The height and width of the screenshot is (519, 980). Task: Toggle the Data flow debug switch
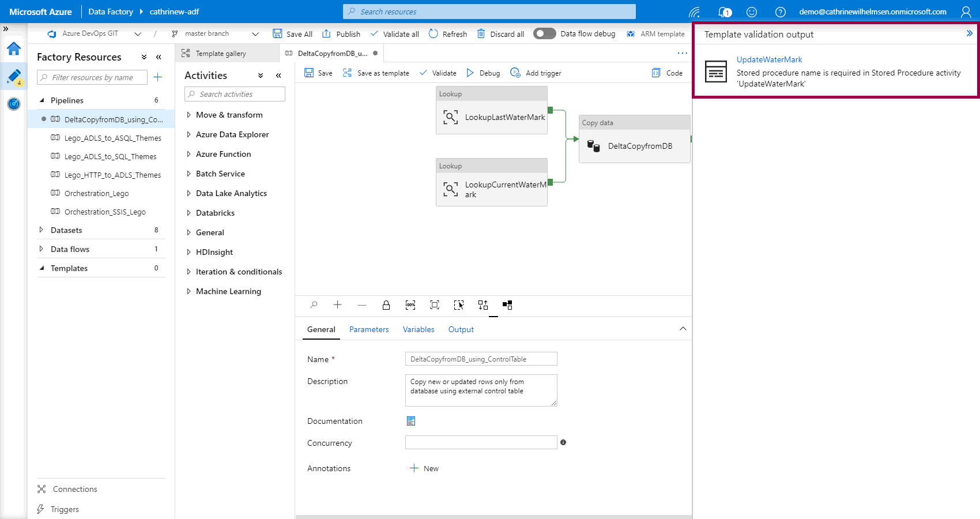pyautogui.click(x=544, y=33)
